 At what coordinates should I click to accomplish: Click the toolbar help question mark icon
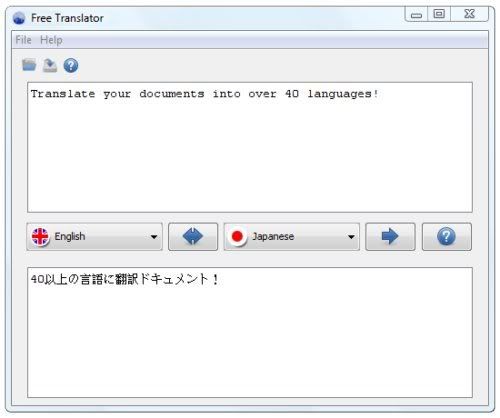[x=71, y=65]
